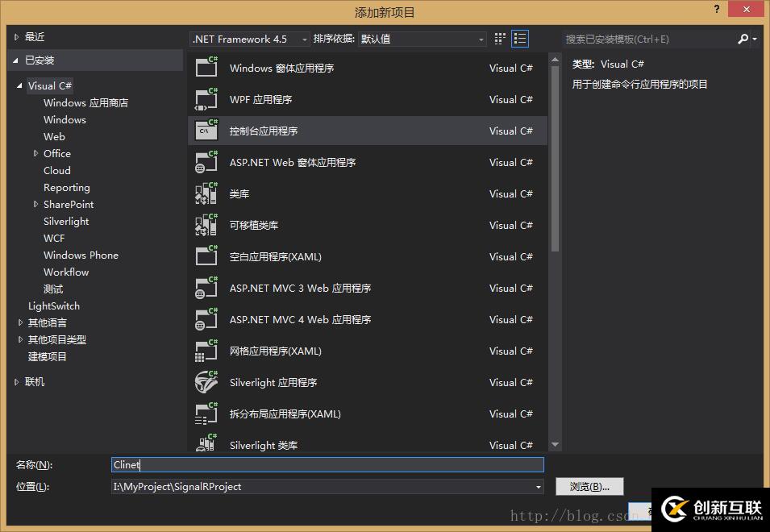The width and height of the screenshot is (770, 532).
Task: Expand the 其他项目类型 node
Action: click(19, 339)
